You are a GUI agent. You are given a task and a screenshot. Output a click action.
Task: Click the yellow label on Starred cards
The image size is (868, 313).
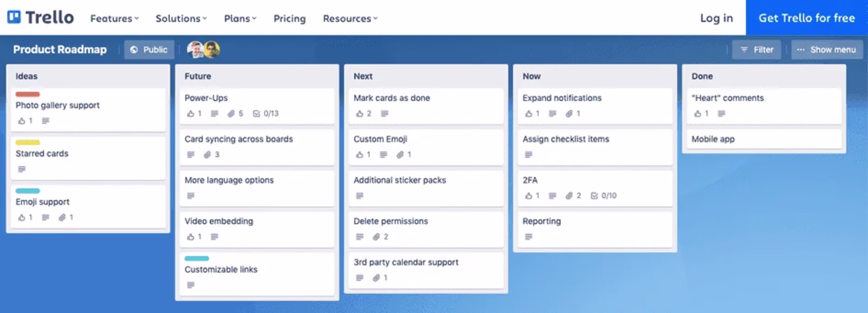pyautogui.click(x=28, y=142)
